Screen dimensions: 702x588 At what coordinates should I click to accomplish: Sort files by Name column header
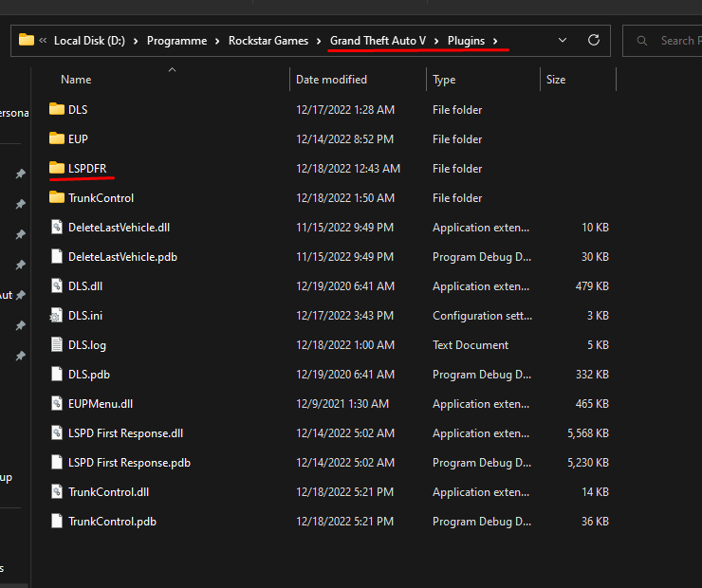(76, 80)
